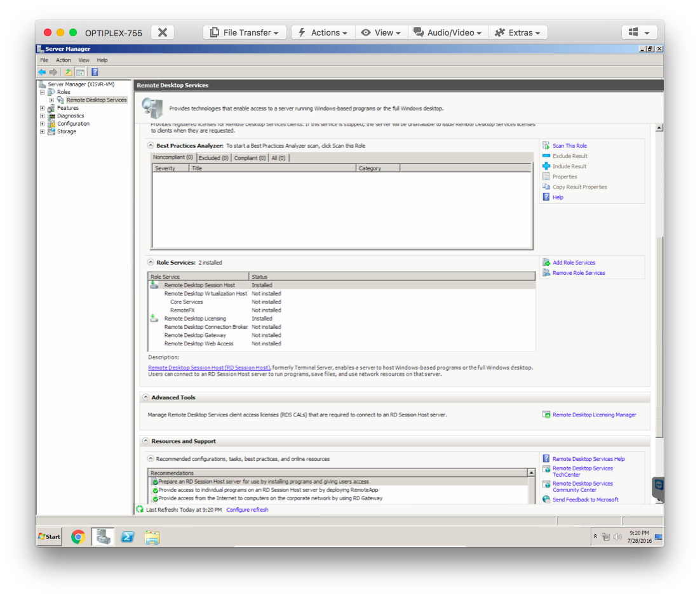Open the Action menu in Server Manager
The image size is (700, 598).
point(64,60)
